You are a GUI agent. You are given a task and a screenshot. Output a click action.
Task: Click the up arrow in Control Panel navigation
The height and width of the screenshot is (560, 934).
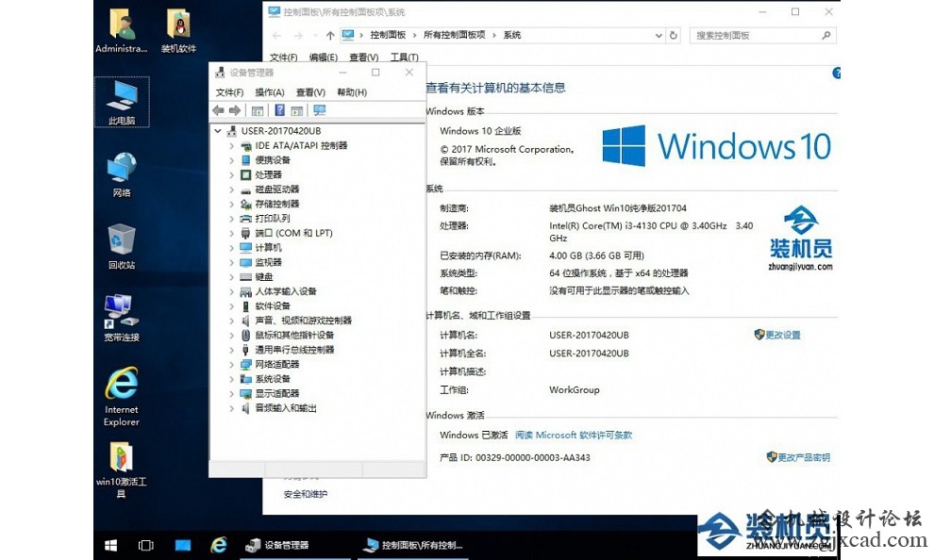pos(330,36)
